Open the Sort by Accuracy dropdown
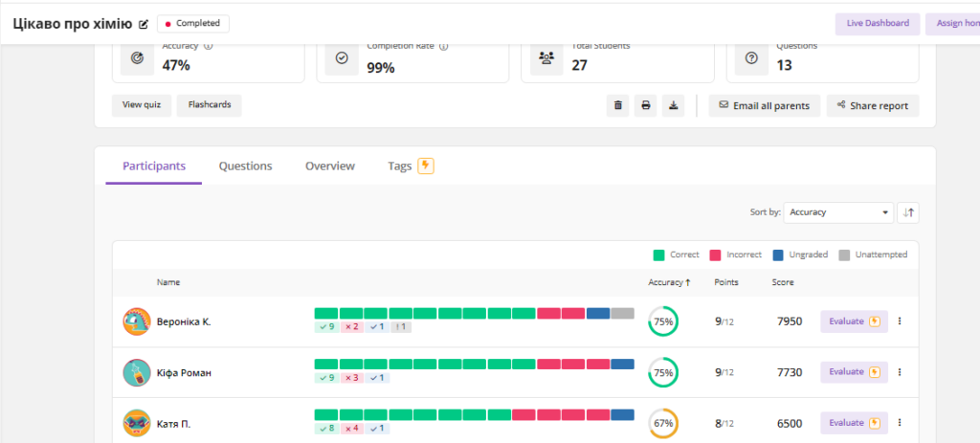The width and height of the screenshot is (980, 443). click(x=837, y=212)
